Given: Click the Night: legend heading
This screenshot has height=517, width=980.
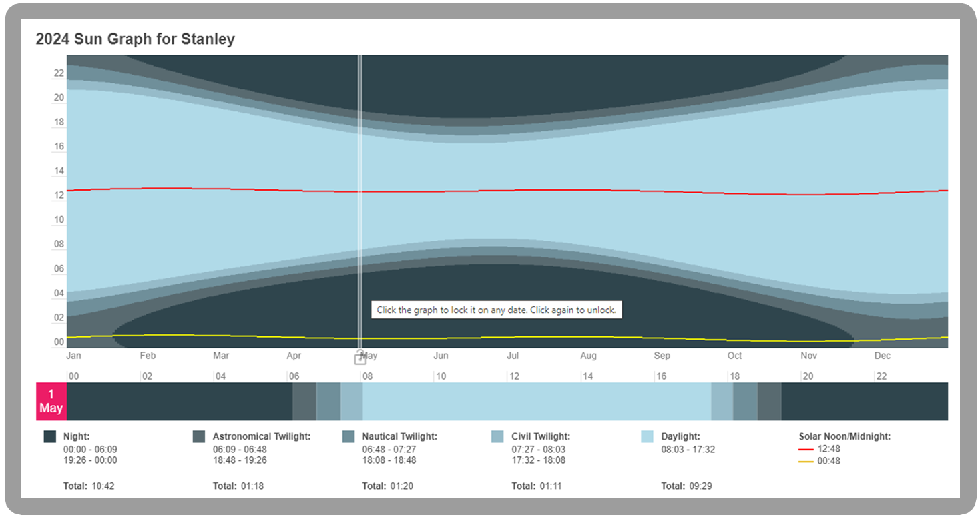Looking at the screenshot, I should pos(77,436).
